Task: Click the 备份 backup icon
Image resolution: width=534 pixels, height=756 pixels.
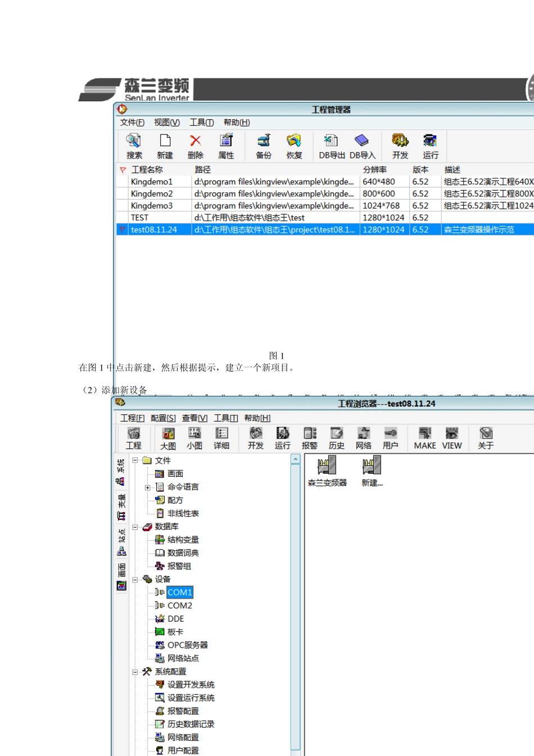Action: (x=264, y=146)
